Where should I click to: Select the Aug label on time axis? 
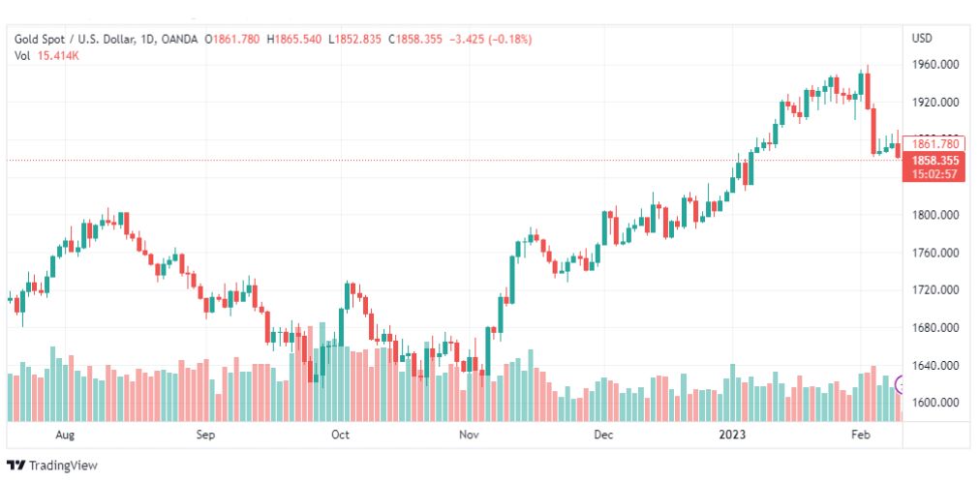click(x=65, y=436)
